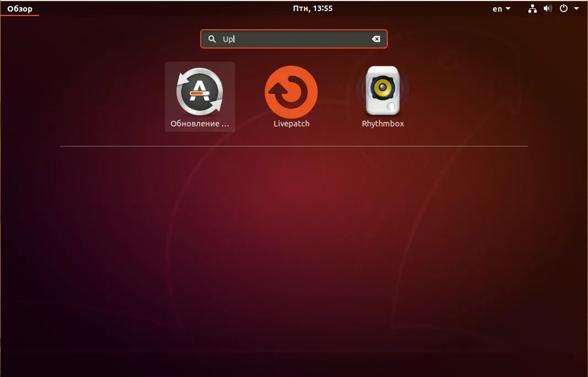Click the "Обновление ..." label text
Viewport: 588px width, 377px height.
tap(200, 124)
